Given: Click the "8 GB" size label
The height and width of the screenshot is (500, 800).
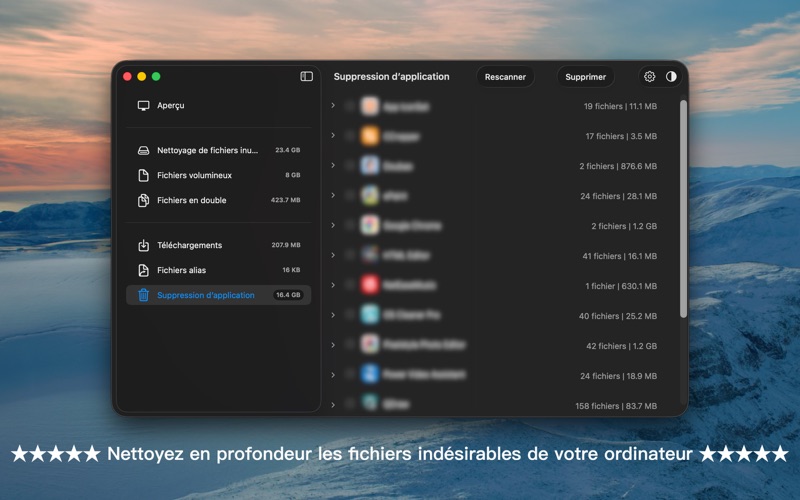Looking at the screenshot, I should (293, 175).
